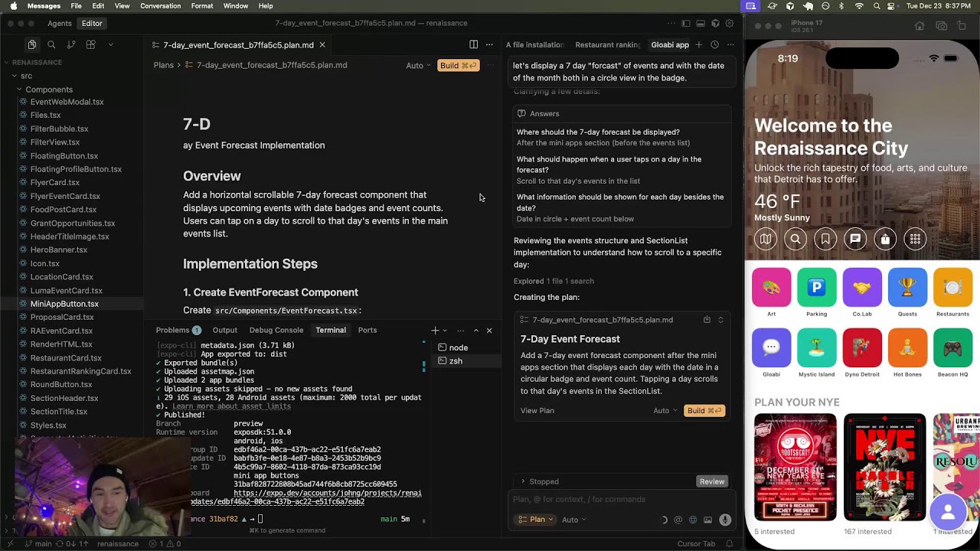This screenshot has width=980, height=551.
Task: Toggle primary sidebar layout icon in title bar
Action: click(x=686, y=23)
